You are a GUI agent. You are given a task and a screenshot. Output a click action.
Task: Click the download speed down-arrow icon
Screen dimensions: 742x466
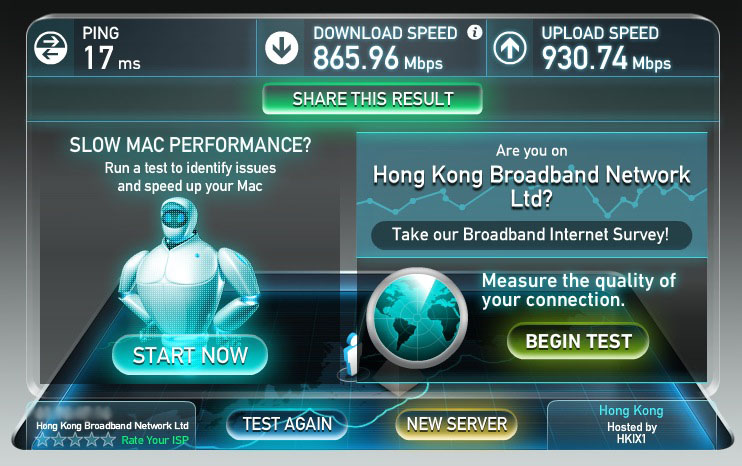tap(282, 48)
